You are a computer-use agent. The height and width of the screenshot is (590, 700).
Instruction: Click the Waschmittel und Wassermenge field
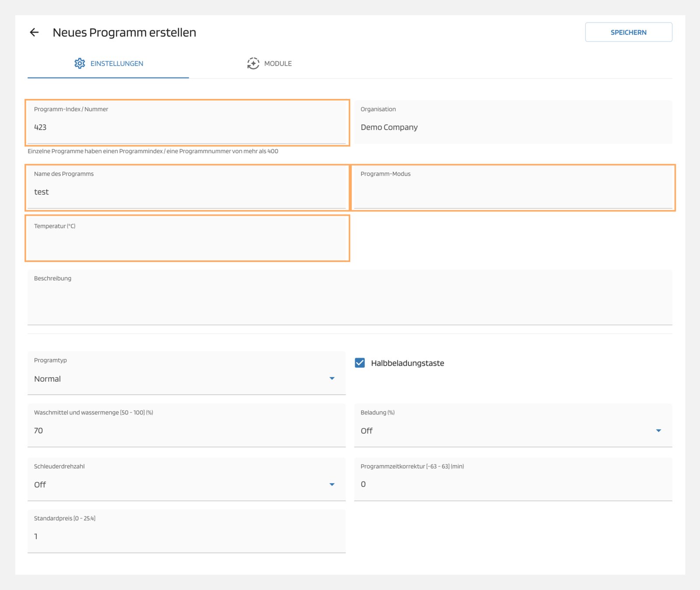tap(187, 431)
